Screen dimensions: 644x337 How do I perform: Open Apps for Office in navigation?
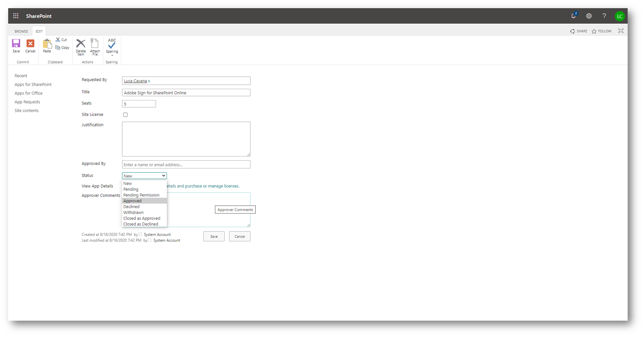tap(28, 93)
